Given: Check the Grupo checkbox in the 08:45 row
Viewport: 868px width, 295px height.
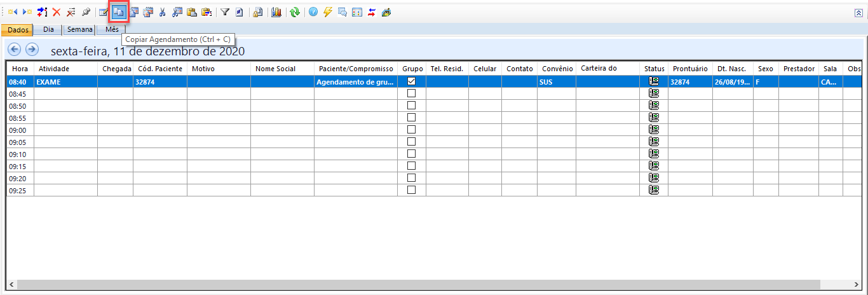Looking at the screenshot, I should (411, 93).
